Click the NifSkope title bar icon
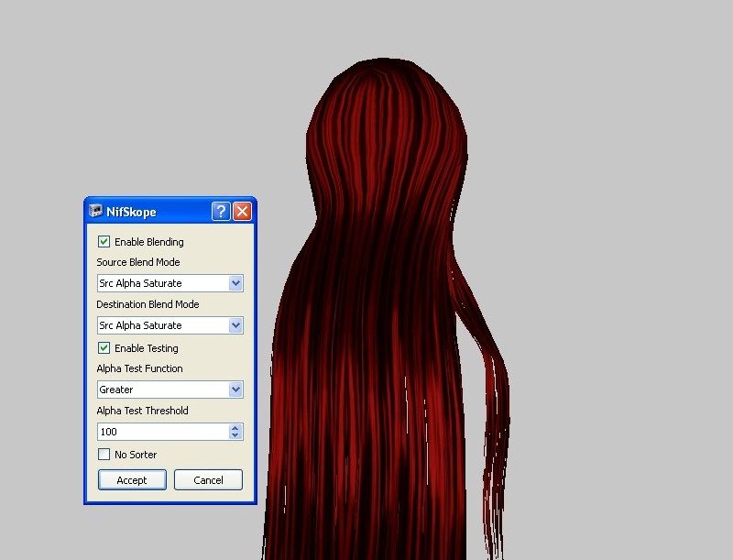This screenshot has width=733, height=560. click(x=96, y=212)
